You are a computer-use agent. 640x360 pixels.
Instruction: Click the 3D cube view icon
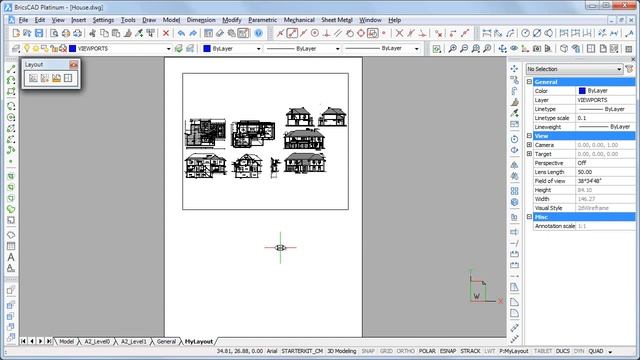coord(564,49)
